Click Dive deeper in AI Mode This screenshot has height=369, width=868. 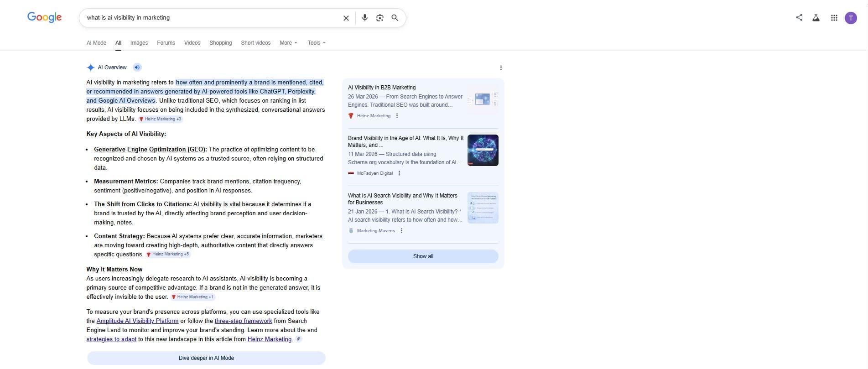point(206,358)
